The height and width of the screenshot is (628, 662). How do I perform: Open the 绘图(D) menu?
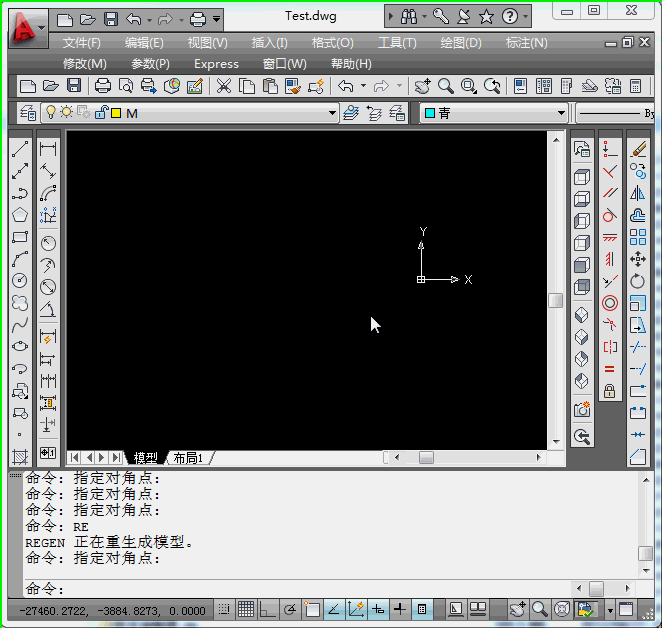point(461,43)
